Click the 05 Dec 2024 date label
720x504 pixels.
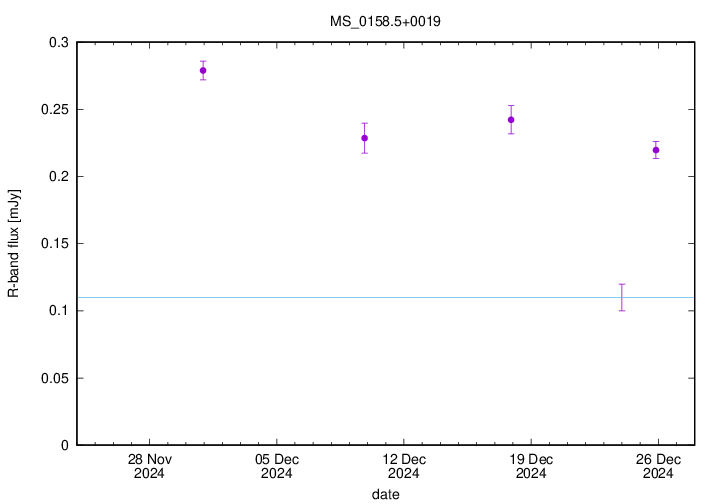[276, 466]
